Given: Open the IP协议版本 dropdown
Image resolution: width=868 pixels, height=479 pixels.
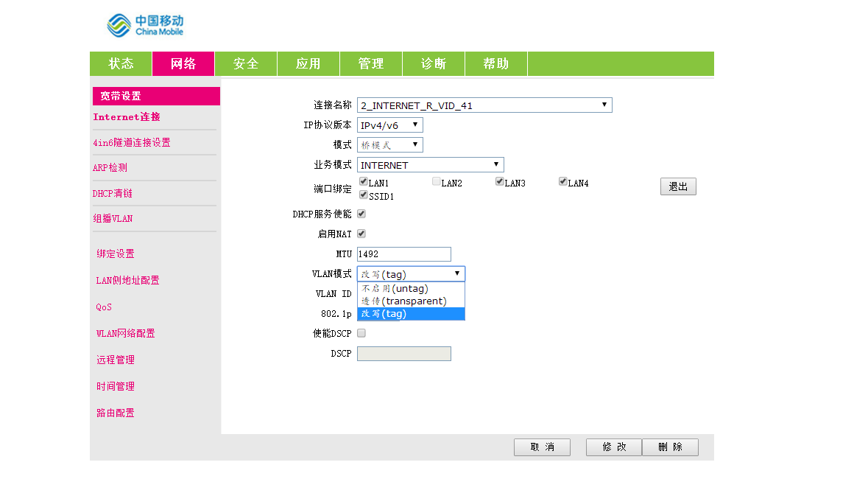Looking at the screenshot, I should (389, 125).
